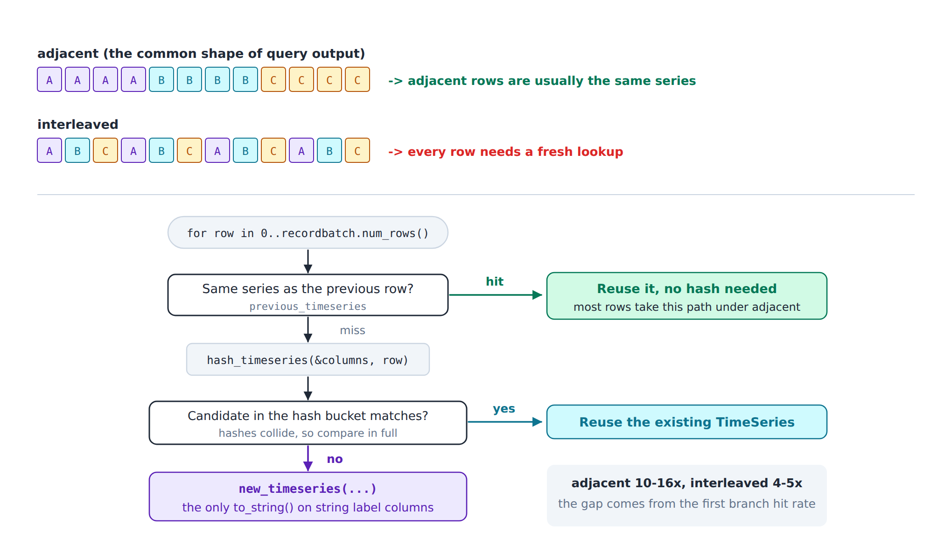This screenshot has height=560, width=952.
Task: Select the last orange C box in interleaved row
Action: click(x=357, y=150)
